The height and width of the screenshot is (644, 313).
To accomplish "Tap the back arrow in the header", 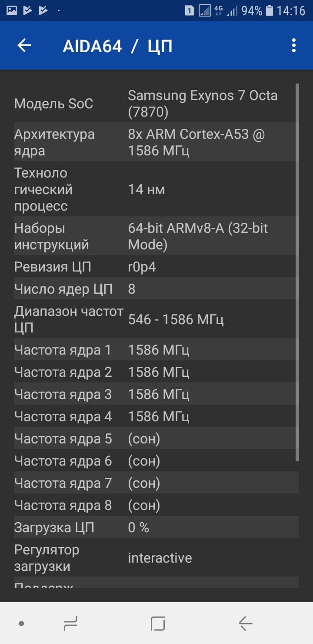I will [24, 46].
